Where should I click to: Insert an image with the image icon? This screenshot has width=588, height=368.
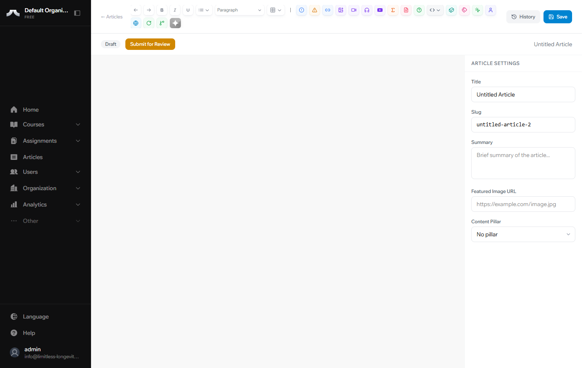pyautogui.click(x=341, y=10)
